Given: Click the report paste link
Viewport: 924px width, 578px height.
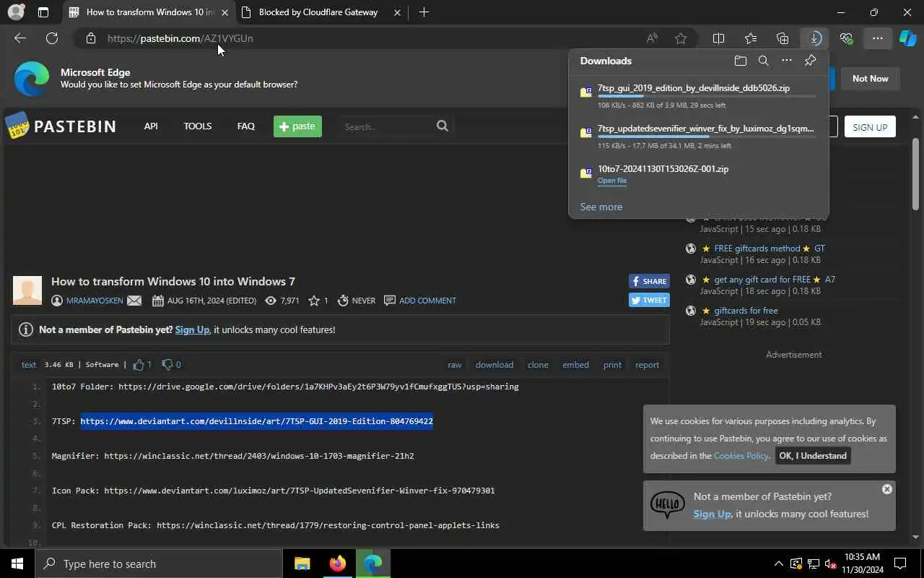Looking at the screenshot, I should point(647,365).
